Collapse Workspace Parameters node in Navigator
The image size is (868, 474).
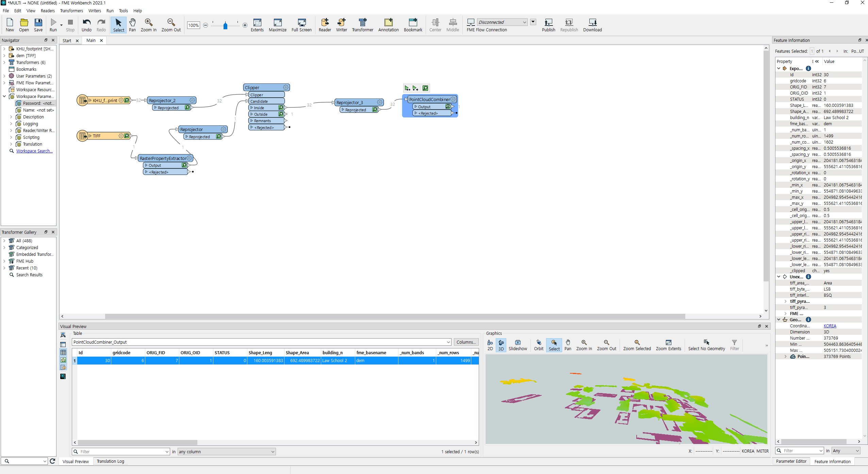coord(4,96)
